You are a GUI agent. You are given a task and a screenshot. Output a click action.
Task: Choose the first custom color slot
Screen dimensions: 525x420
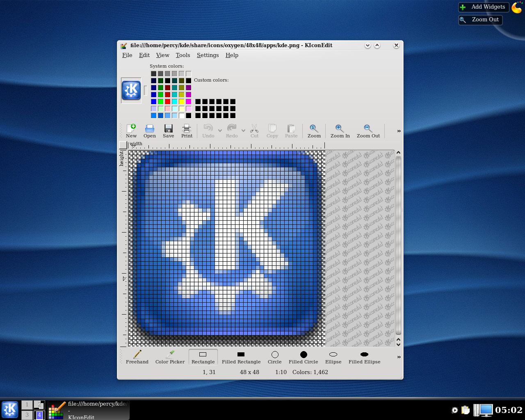(198, 102)
